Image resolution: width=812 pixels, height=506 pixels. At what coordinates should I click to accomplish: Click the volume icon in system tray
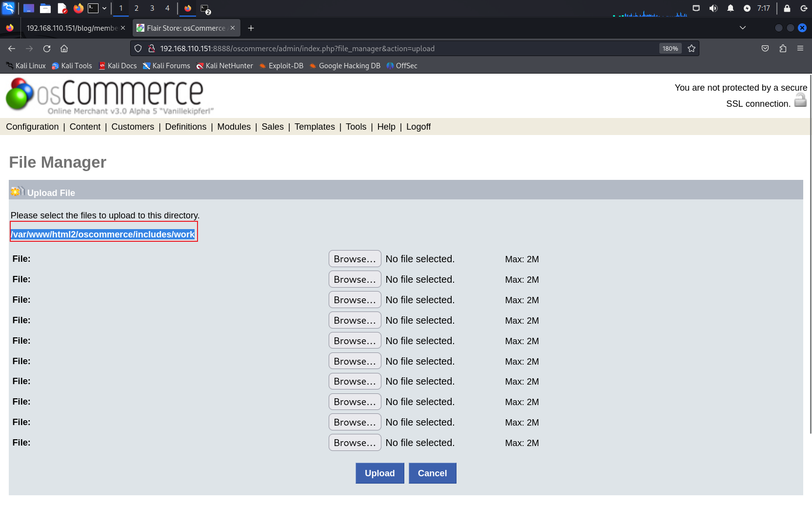click(713, 8)
